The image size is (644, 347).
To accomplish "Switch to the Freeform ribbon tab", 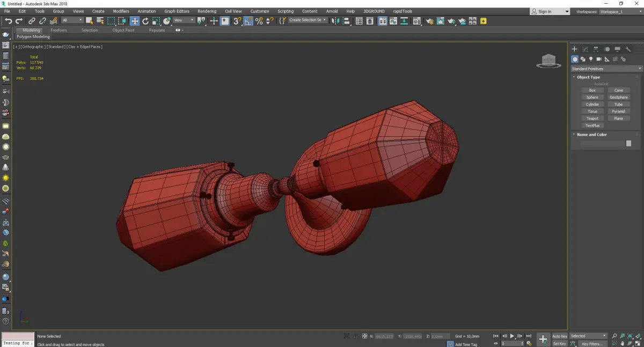I will (58, 30).
